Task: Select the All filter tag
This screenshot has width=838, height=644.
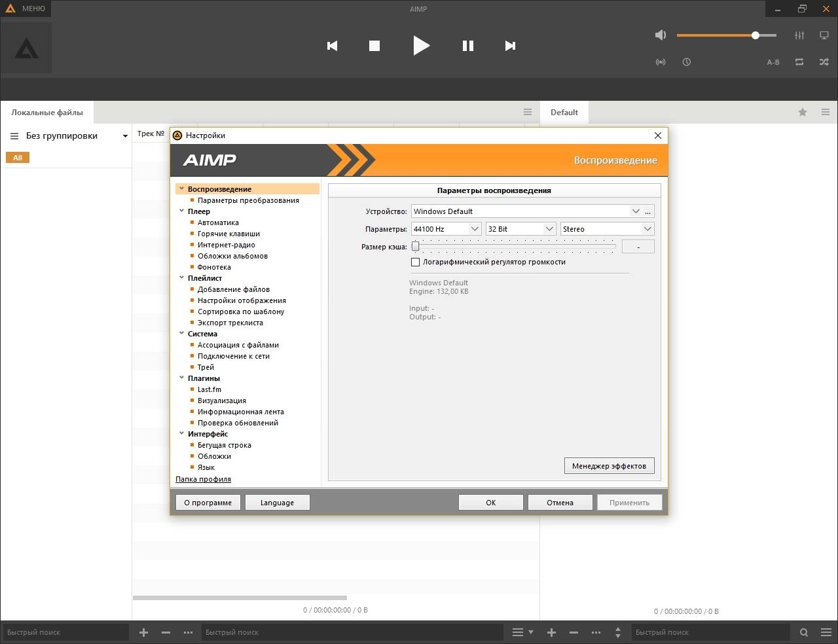Action: point(18,157)
